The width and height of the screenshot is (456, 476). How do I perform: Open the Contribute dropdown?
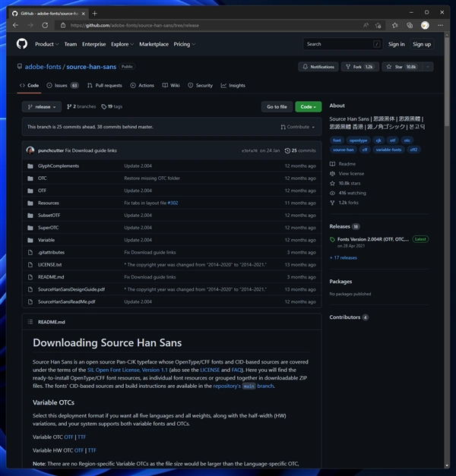(x=298, y=127)
